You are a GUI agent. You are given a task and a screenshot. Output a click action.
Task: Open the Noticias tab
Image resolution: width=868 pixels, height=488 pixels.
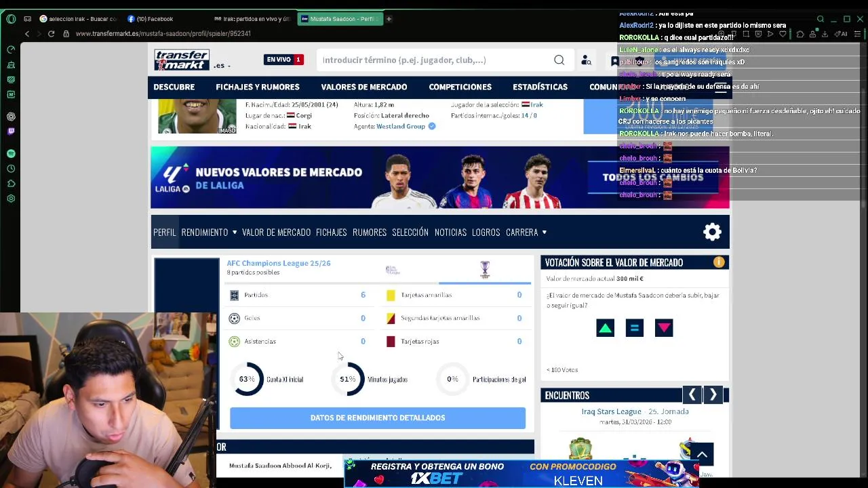(x=450, y=232)
